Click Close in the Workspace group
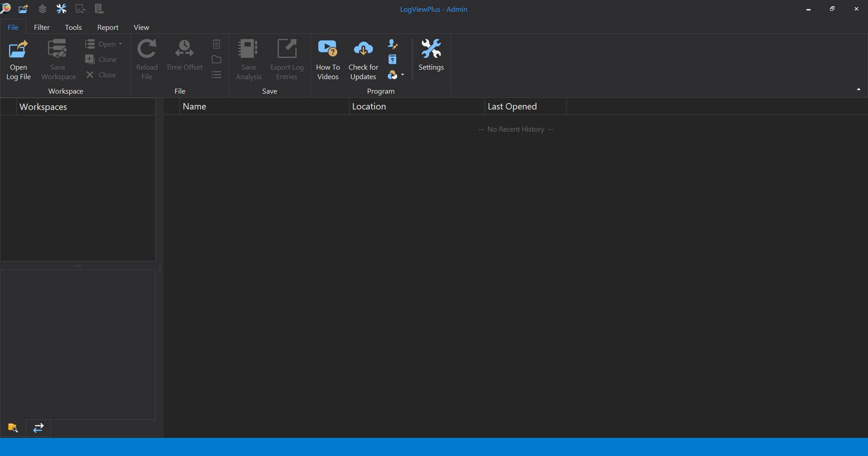The width and height of the screenshot is (868, 456). [101, 75]
